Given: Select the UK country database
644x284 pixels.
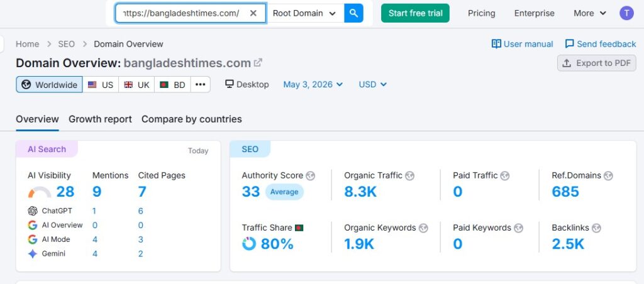Looking at the screenshot, I should tap(136, 85).
